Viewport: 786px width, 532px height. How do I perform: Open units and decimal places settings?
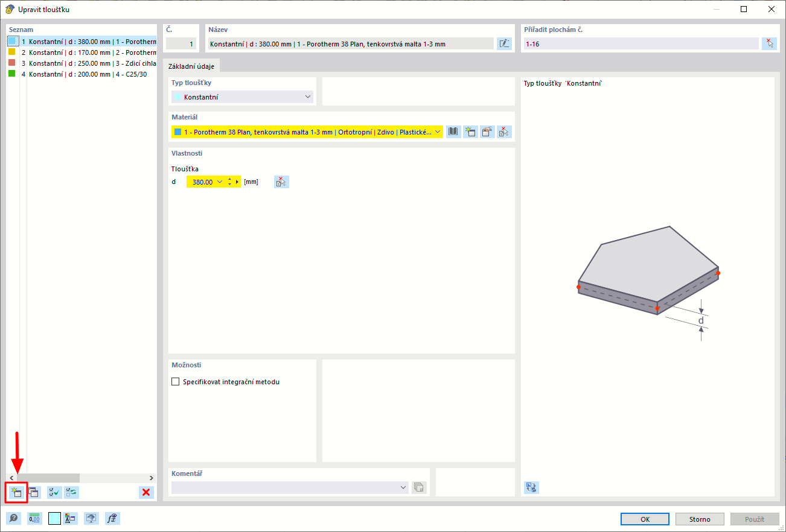click(34, 518)
